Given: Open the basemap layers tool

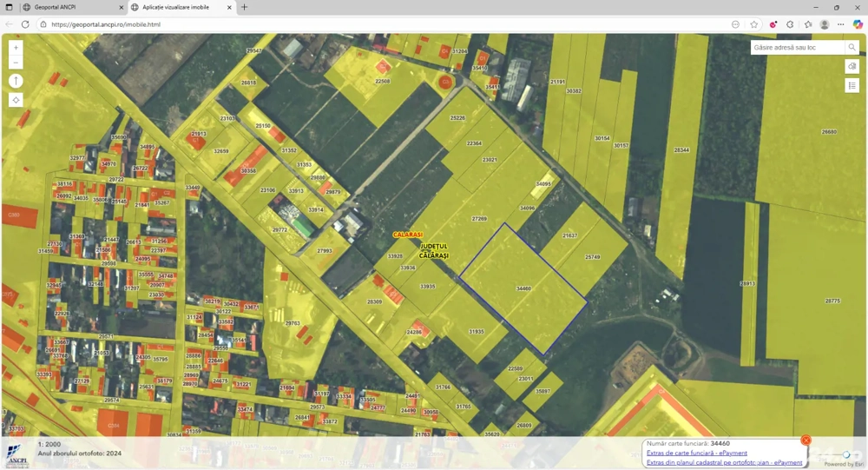Looking at the screenshot, I should click(852, 66).
